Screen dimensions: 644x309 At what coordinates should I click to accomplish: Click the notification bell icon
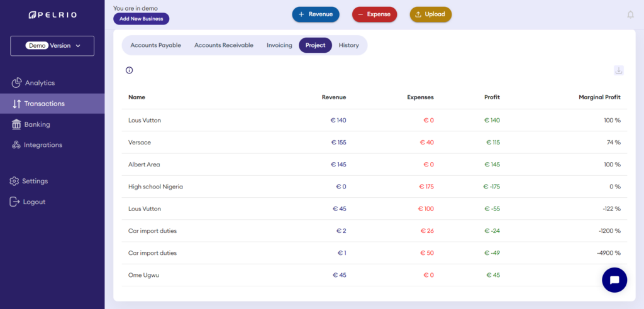tap(630, 14)
